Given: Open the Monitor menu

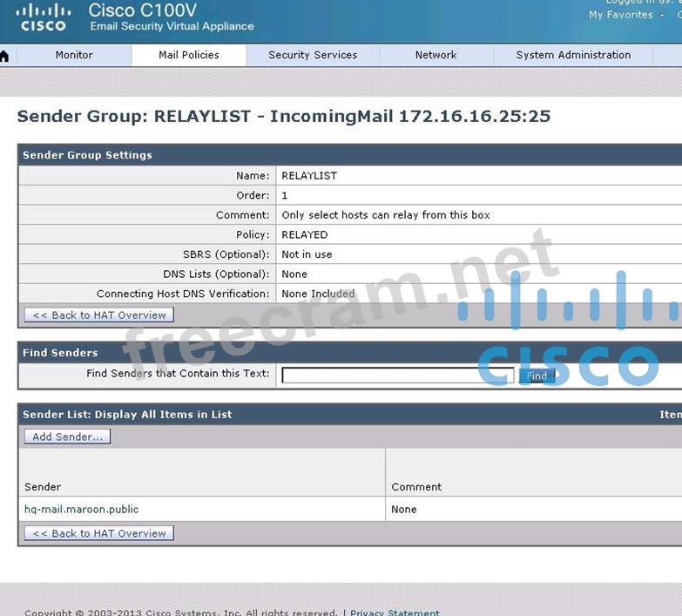Looking at the screenshot, I should [74, 55].
